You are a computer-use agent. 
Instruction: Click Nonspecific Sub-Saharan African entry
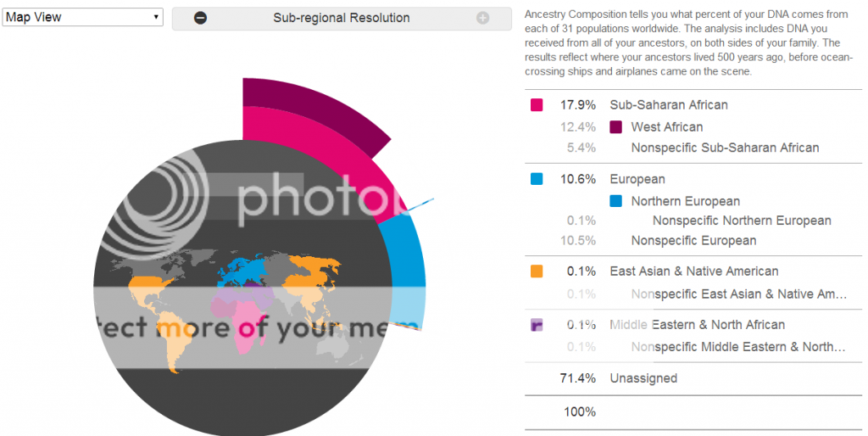(726, 148)
